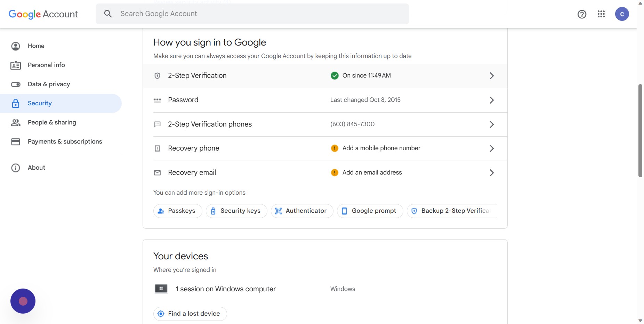
Task: Open the profile avatar in header
Action: point(622,14)
